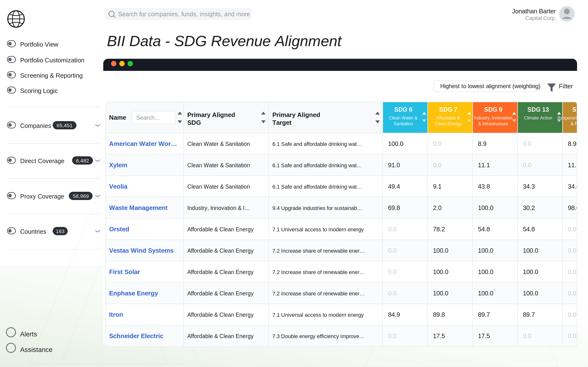This screenshot has width=588, height=367.
Task: Toggle the Direct Coverage radio button
Action: pos(11,160)
